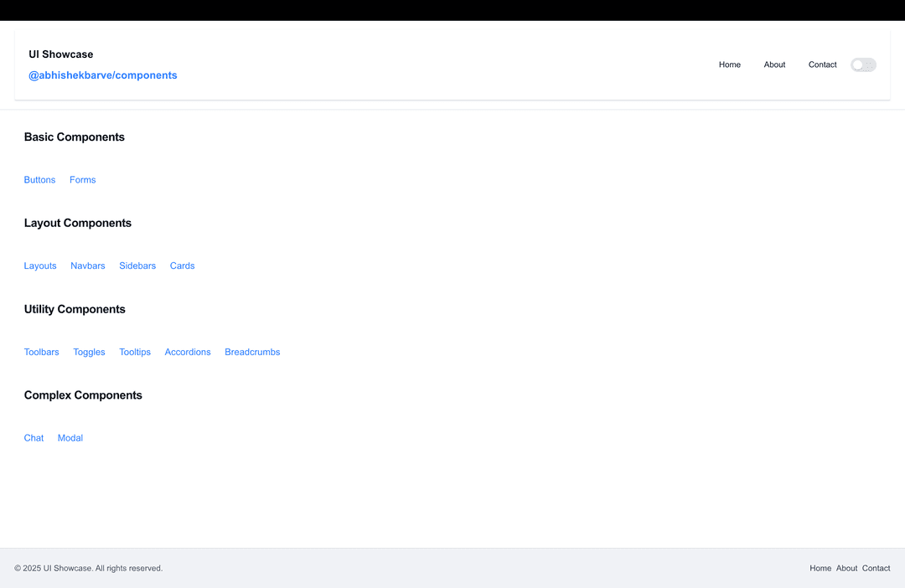The image size is (905, 588).
Task: Open the Buttons component page
Action: [x=39, y=179]
